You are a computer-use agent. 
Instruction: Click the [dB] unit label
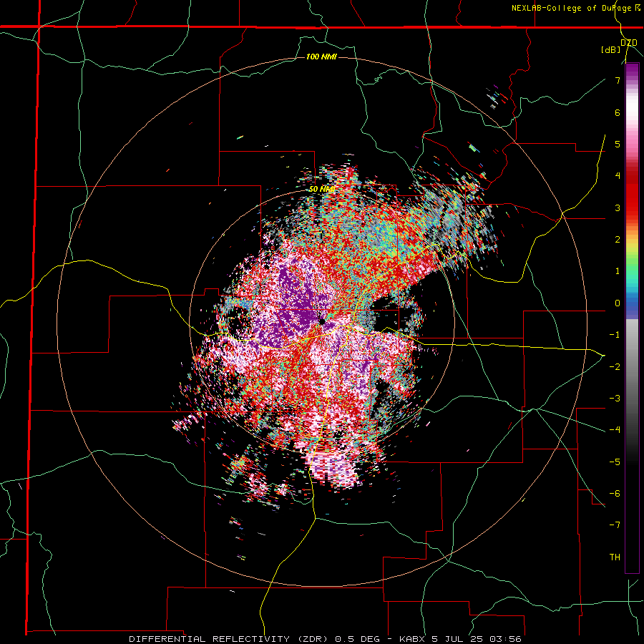611,50
